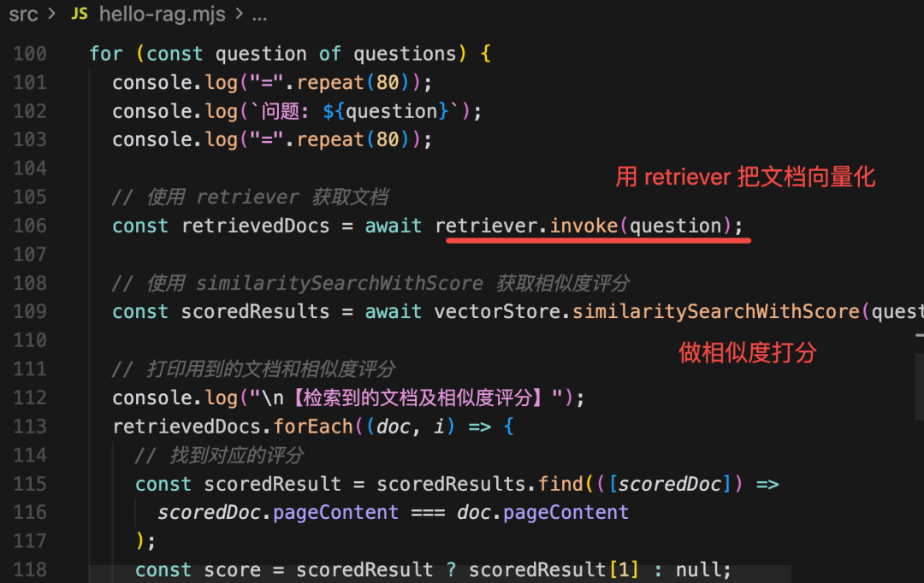Click forEach call on line 113
The width and height of the screenshot is (924, 583).
click(313, 427)
